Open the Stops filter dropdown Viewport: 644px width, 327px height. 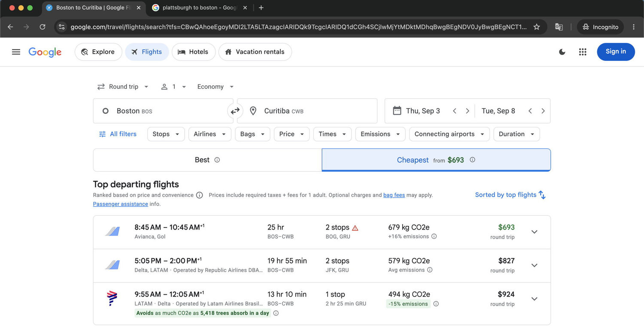pos(166,134)
